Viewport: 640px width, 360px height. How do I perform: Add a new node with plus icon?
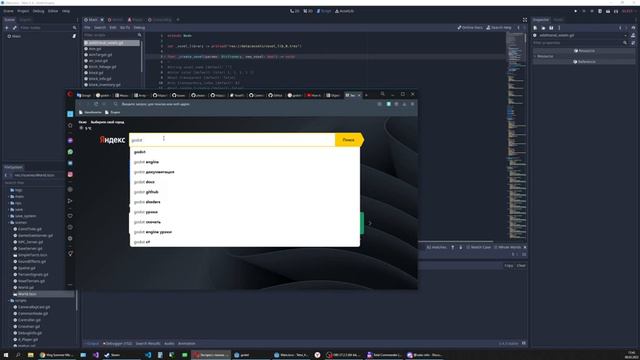tap(7, 28)
